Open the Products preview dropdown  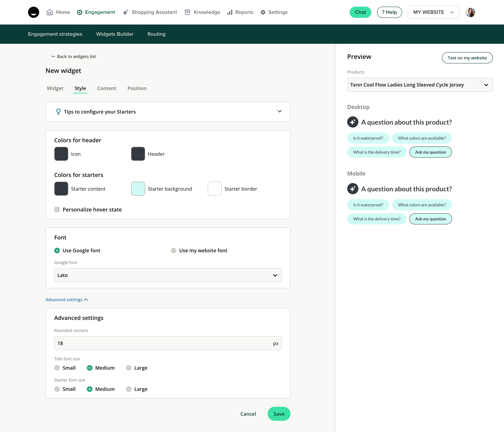[x=420, y=85]
